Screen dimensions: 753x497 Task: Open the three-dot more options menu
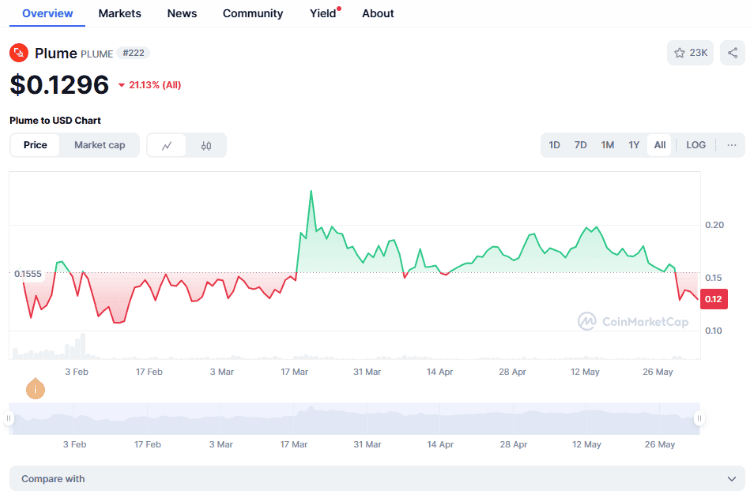pyautogui.click(x=731, y=145)
